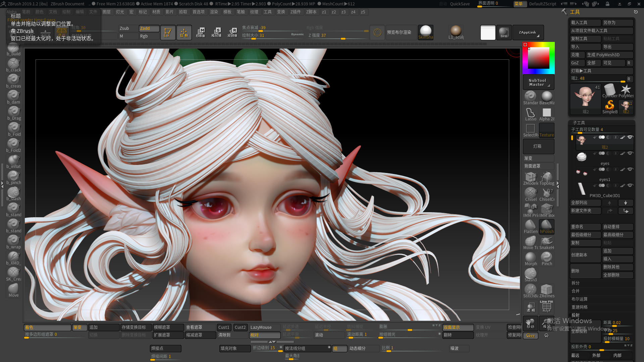Image resolution: width=644 pixels, height=362 pixels.
Task: Open the SkinShade material picker
Action: coord(426,33)
